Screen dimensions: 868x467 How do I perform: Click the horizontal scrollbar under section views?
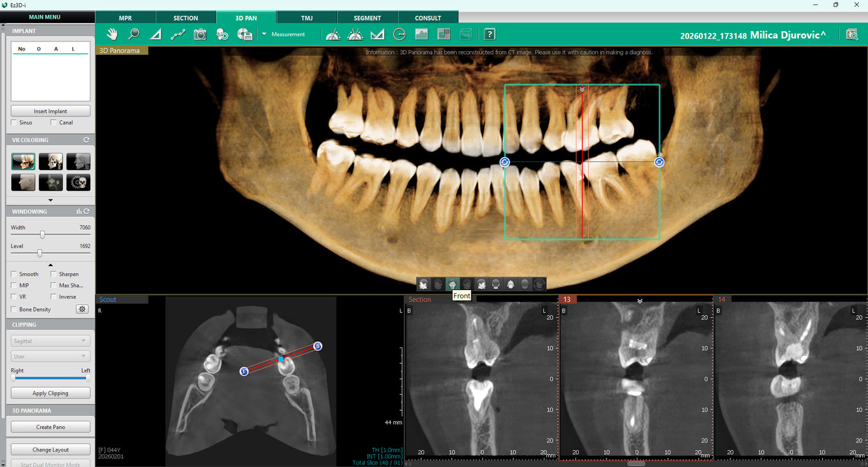click(636, 463)
